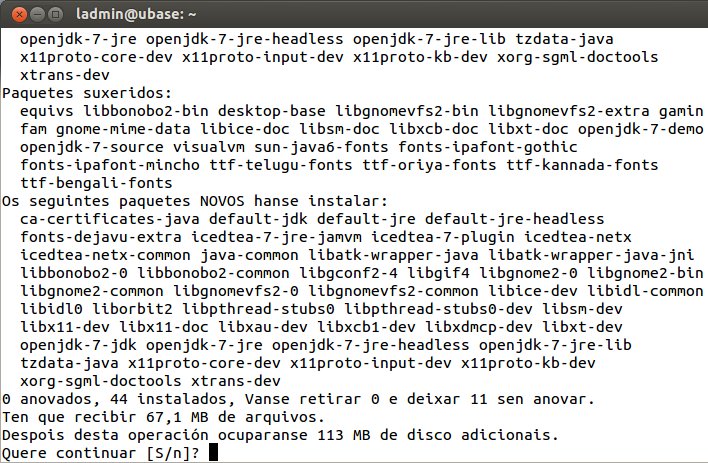Viewport: 708px width, 463px height.
Task: Select the "default-jdk" package name
Action: [x=258, y=219]
